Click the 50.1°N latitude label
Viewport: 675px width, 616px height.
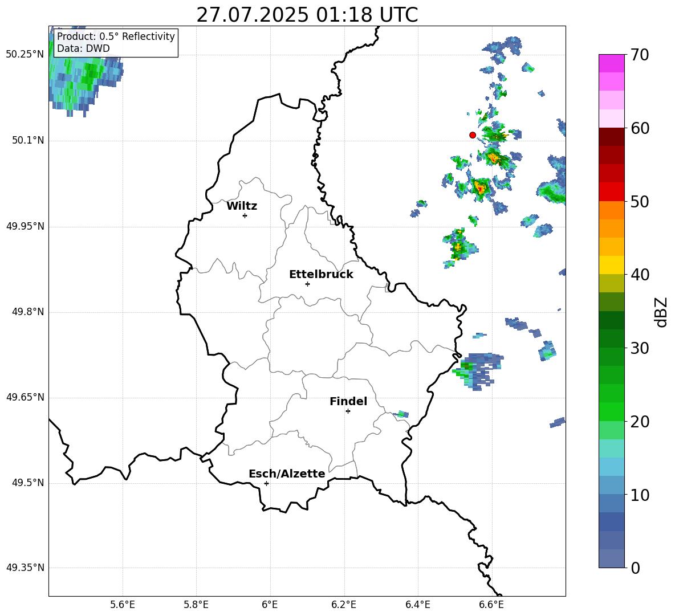tap(28, 140)
